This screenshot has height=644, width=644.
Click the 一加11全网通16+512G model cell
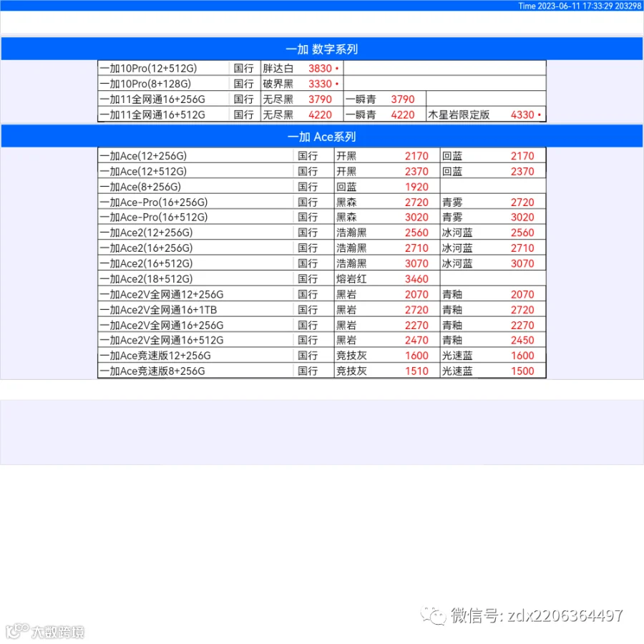[x=163, y=114]
